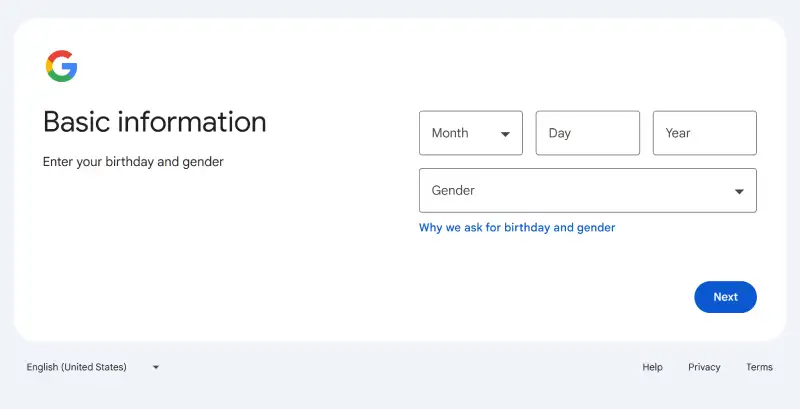Open "Why we ask for birthday and gender"
The image size is (800, 409).
pyautogui.click(x=517, y=228)
